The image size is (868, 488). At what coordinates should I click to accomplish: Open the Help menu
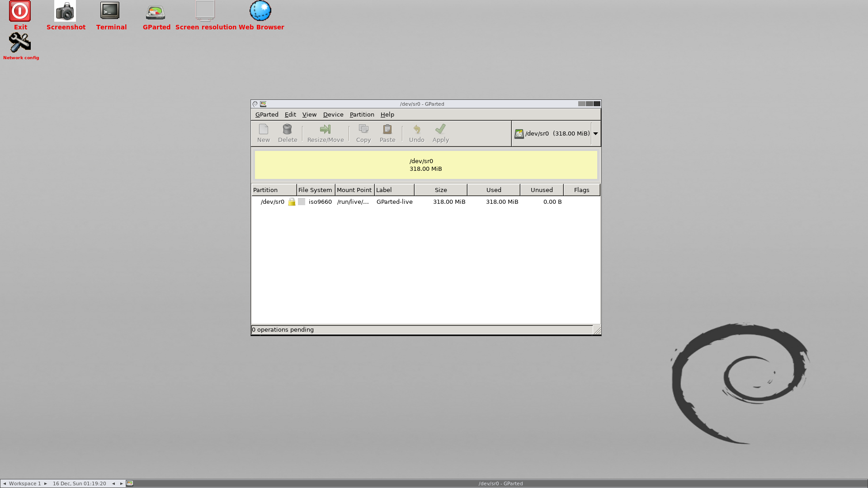pos(387,115)
